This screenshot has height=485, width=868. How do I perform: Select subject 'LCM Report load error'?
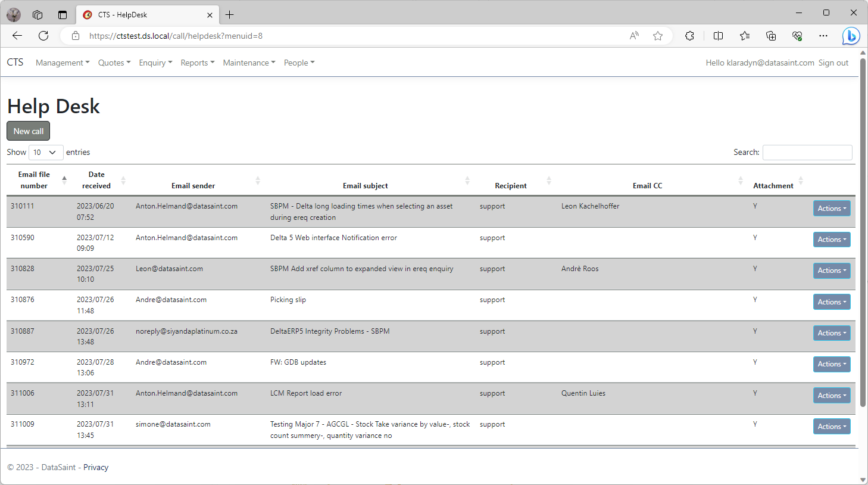pos(306,393)
